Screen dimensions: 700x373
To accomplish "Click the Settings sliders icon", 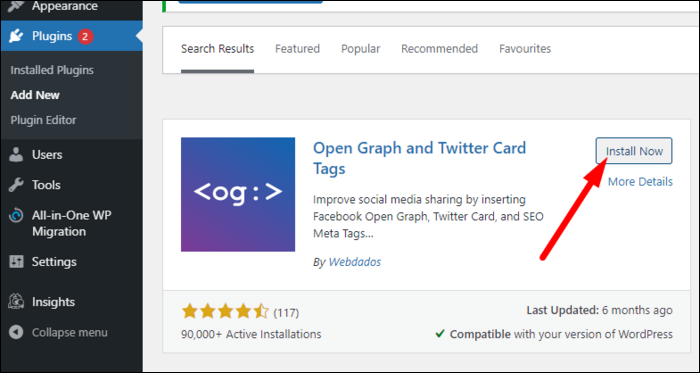I will [x=16, y=261].
